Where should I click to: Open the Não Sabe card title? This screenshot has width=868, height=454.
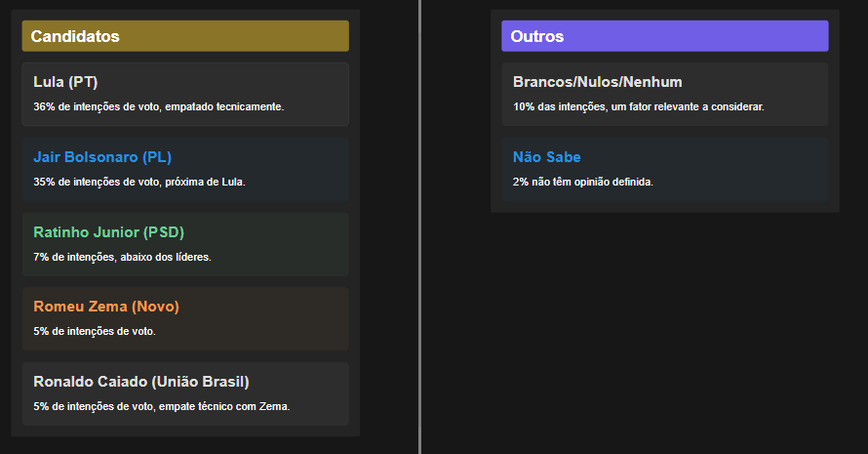(546, 157)
